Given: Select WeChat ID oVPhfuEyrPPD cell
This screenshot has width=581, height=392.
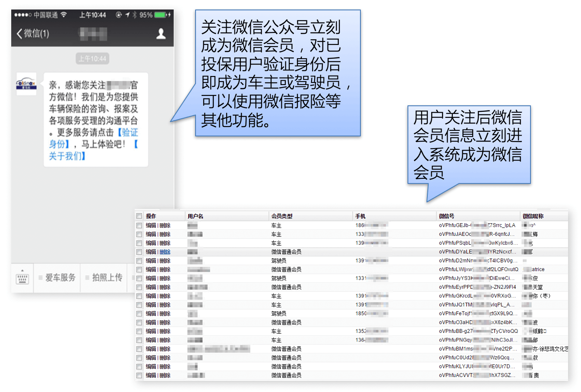Looking at the screenshot, I should [x=477, y=287].
